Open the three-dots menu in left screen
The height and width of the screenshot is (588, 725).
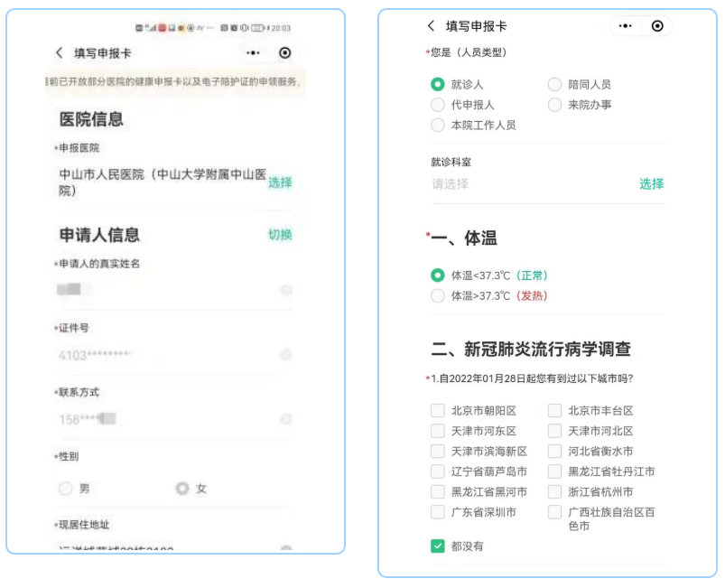(x=253, y=53)
